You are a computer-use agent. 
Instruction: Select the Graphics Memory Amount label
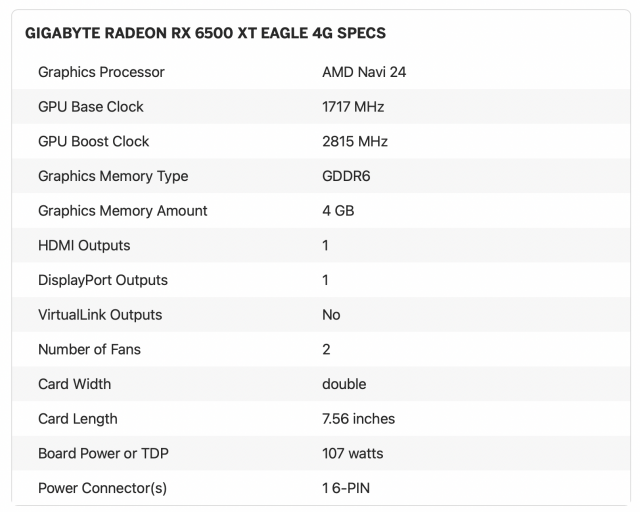pos(123,211)
